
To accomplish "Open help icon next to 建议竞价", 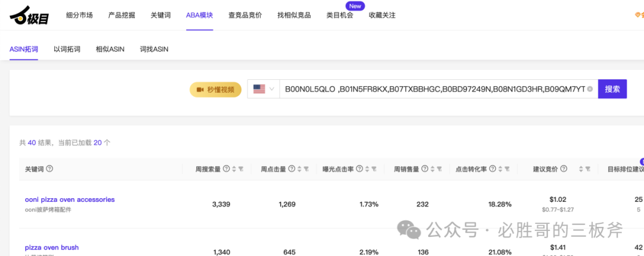I will [x=564, y=168].
